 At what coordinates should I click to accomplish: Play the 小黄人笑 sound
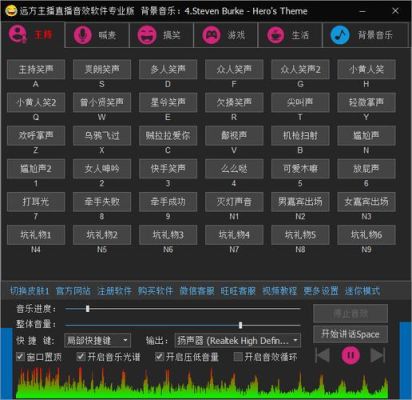point(366,69)
